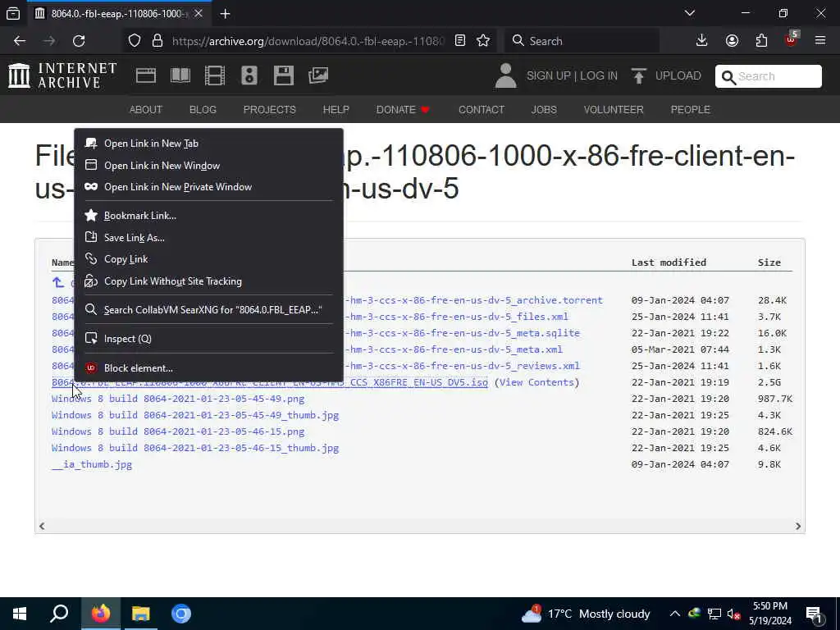The width and height of the screenshot is (840, 630).
Task: Open Internet Archive texts book icon
Action: [180, 75]
